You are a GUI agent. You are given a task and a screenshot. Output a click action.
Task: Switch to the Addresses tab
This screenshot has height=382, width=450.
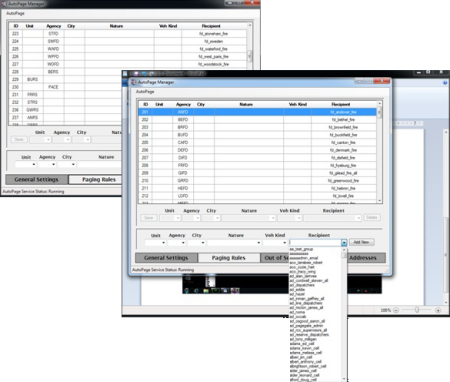click(x=363, y=258)
